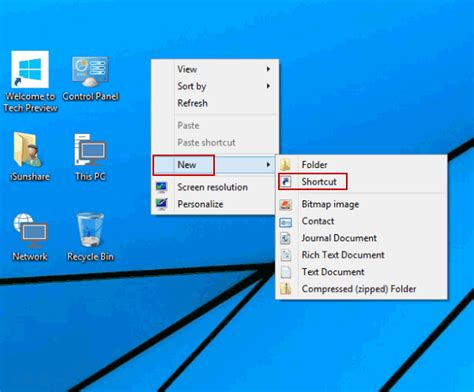Select New in the context menu
Screen dimensions: 474x392
pos(214,165)
